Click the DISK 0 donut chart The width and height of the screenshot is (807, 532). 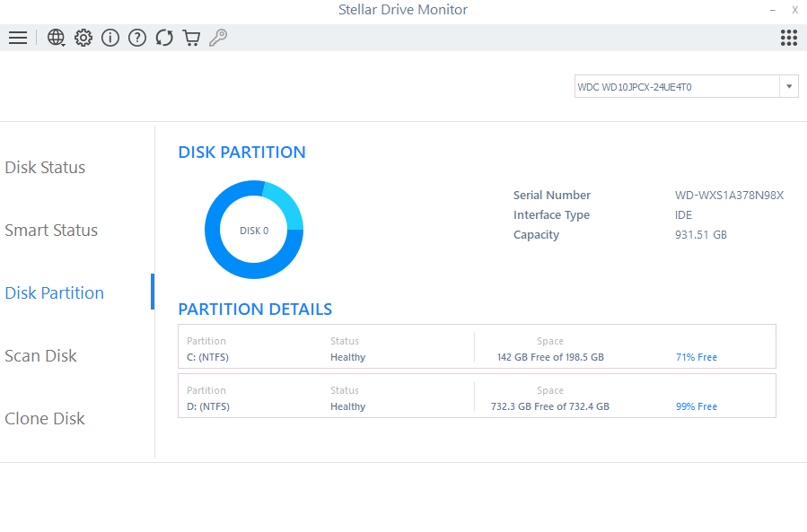pos(254,230)
